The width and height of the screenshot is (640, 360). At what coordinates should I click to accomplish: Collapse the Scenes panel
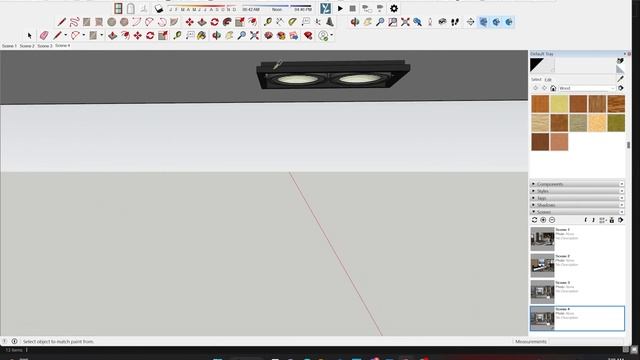coord(577,212)
